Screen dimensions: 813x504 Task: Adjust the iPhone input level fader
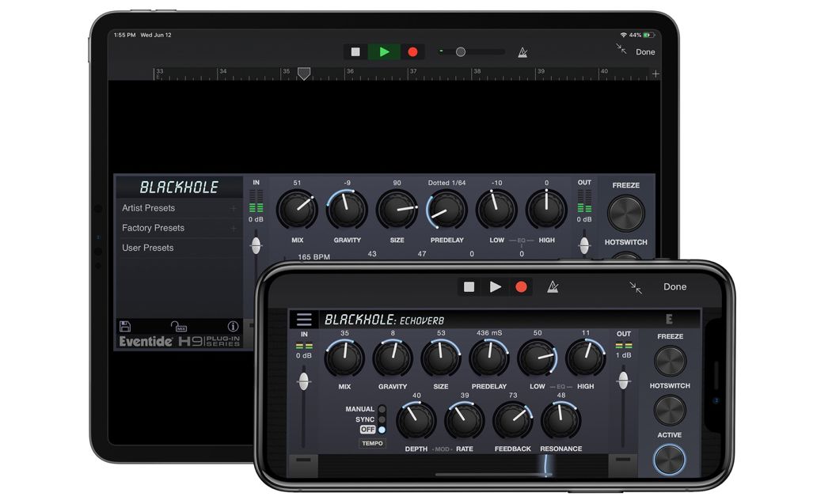304,381
